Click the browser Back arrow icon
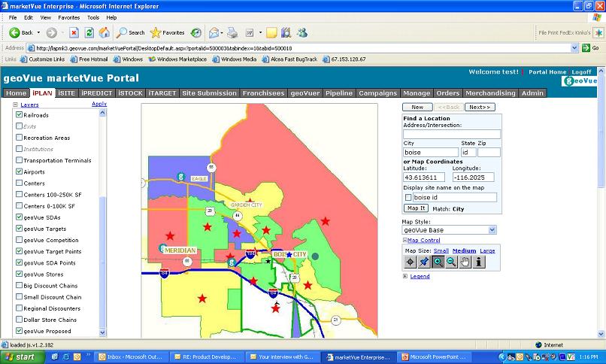The width and height of the screenshot is (606, 364). [15, 33]
